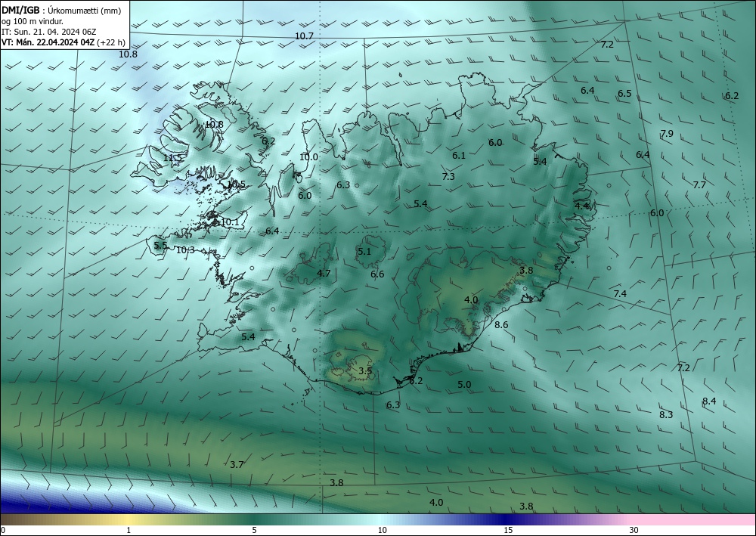Click the 8.3 value label
The image size is (756, 536).
666,415
